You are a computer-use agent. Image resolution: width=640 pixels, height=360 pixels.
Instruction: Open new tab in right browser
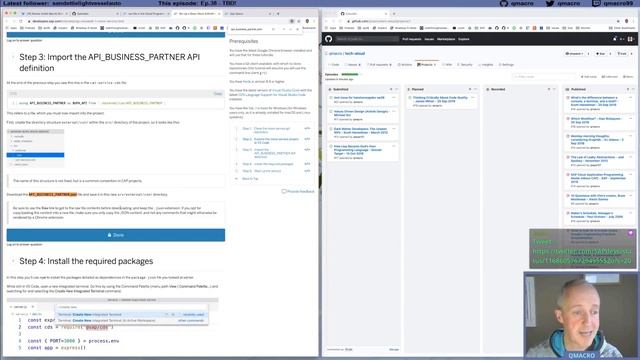pos(394,13)
